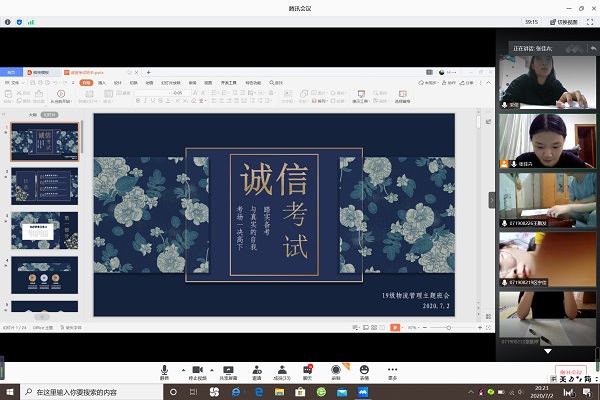Open the more options icon
This screenshot has height=400, width=600.
point(392,369)
